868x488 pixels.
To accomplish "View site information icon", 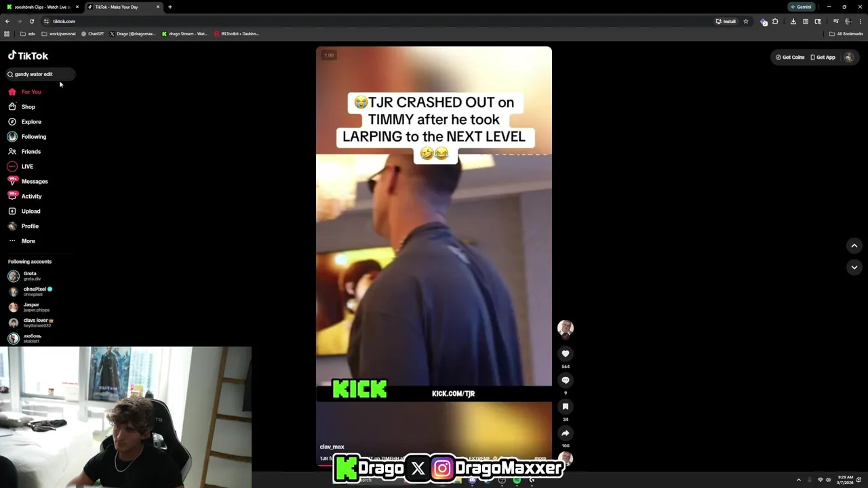I will click(46, 21).
